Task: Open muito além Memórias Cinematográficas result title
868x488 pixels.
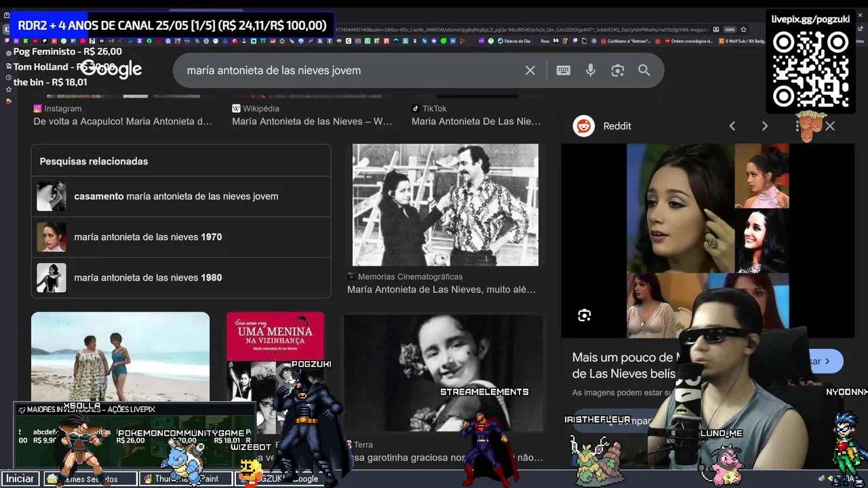Action: (x=441, y=289)
